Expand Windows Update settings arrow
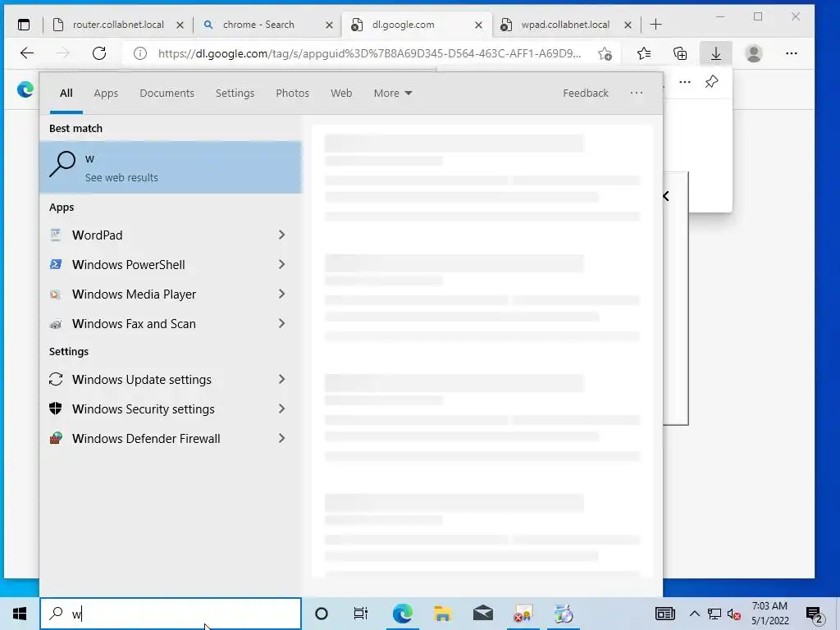Viewport: 840px width, 630px height. coord(282,379)
